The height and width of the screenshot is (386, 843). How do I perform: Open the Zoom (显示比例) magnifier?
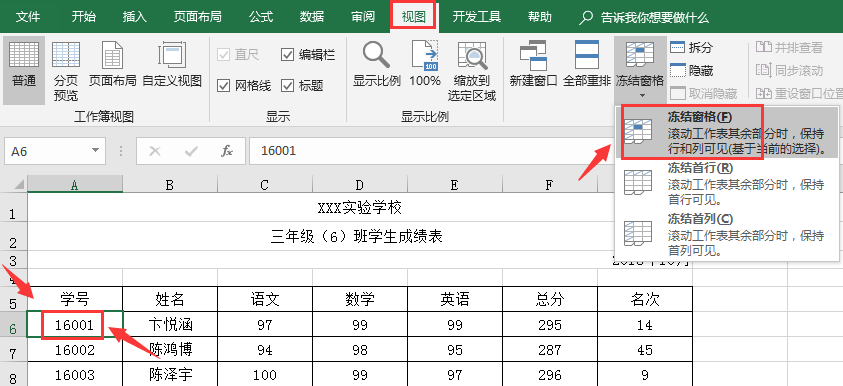[x=377, y=65]
